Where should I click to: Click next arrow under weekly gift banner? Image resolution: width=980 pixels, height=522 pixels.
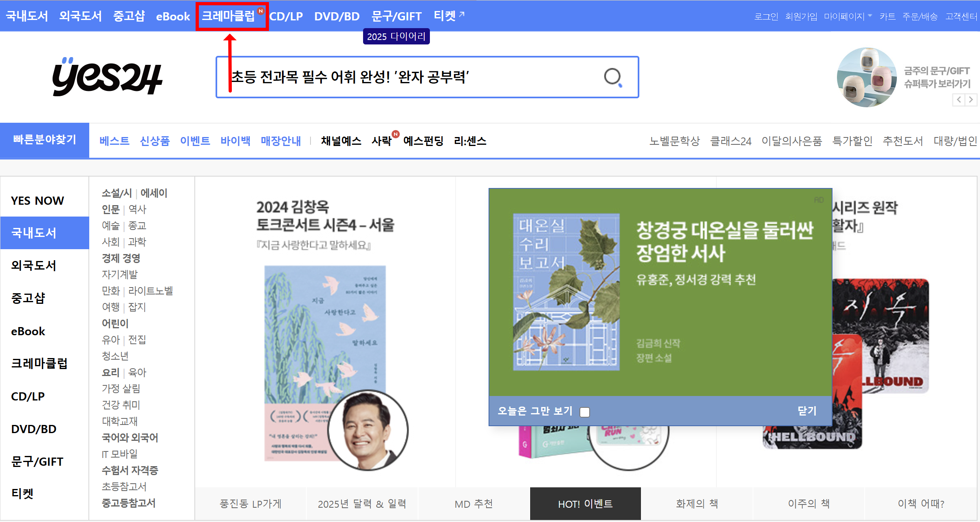pyautogui.click(x=971, y=100)
